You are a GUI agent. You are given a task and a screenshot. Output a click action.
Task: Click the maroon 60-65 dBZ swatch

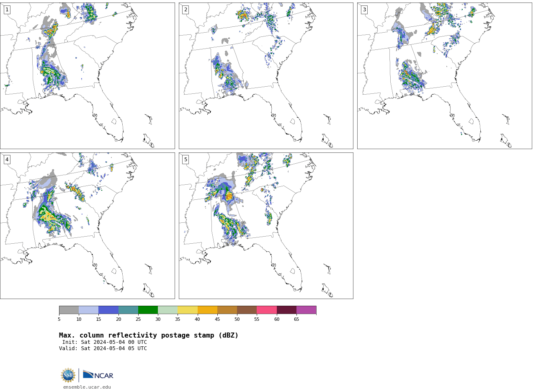pos(286,310)
